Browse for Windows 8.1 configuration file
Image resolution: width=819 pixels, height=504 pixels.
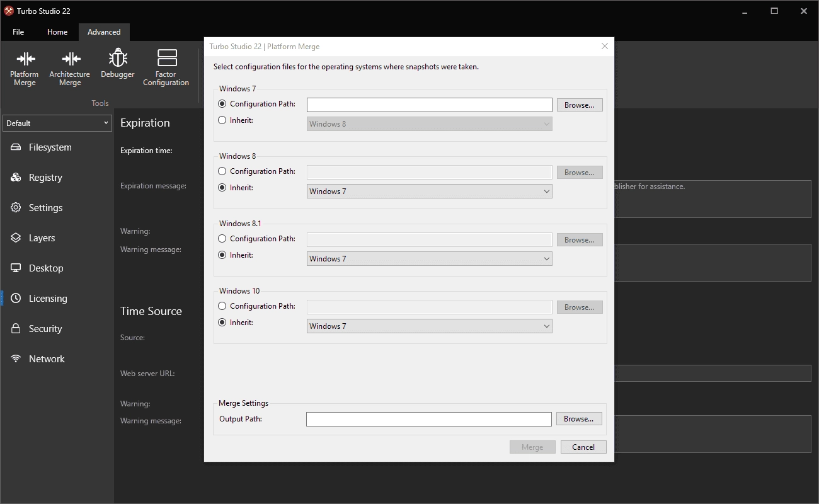[580, 240]
